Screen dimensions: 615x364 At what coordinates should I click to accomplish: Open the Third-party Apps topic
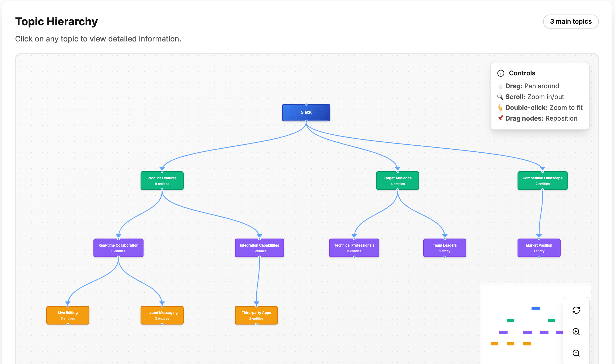click(x=256, y=315)
